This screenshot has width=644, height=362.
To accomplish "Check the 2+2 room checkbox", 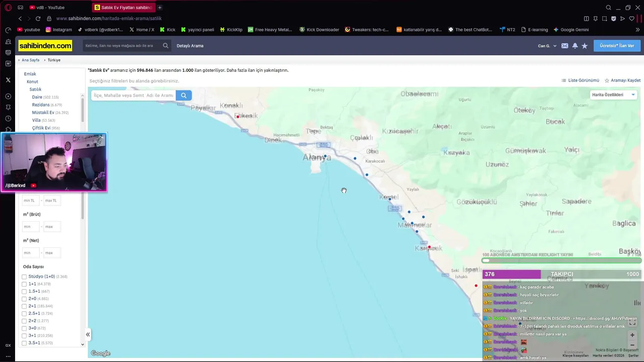I will pyautogui.click(x=24, y=321).
